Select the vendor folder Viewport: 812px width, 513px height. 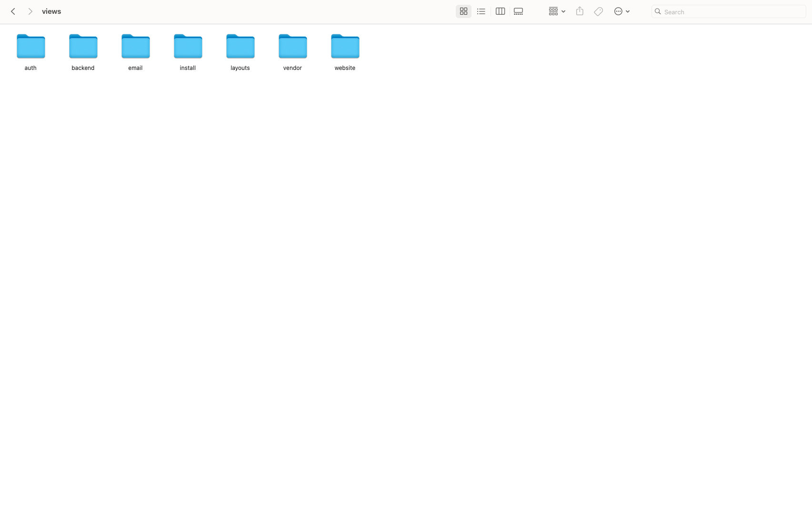coord(293,47)
